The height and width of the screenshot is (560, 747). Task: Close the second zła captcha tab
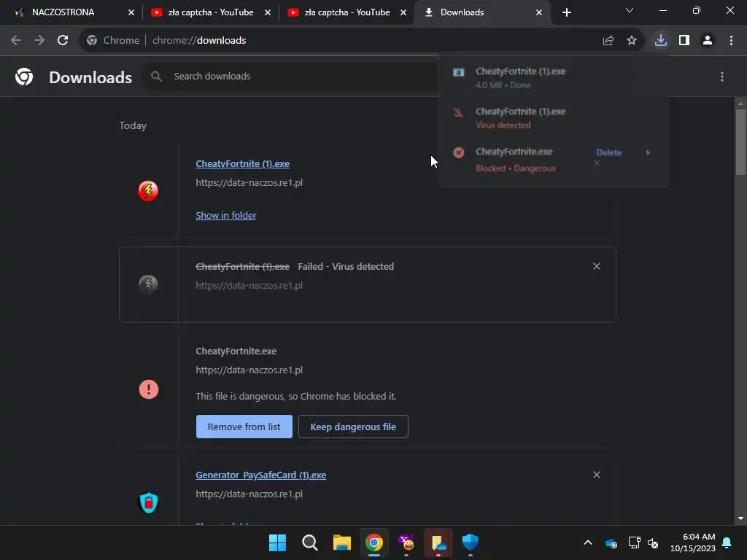click(403, 12)
